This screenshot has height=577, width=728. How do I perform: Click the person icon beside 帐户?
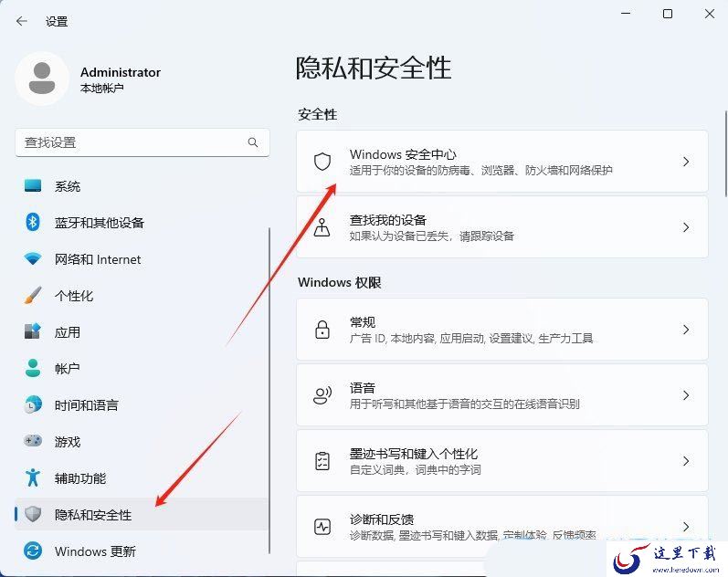click(33, 368)
